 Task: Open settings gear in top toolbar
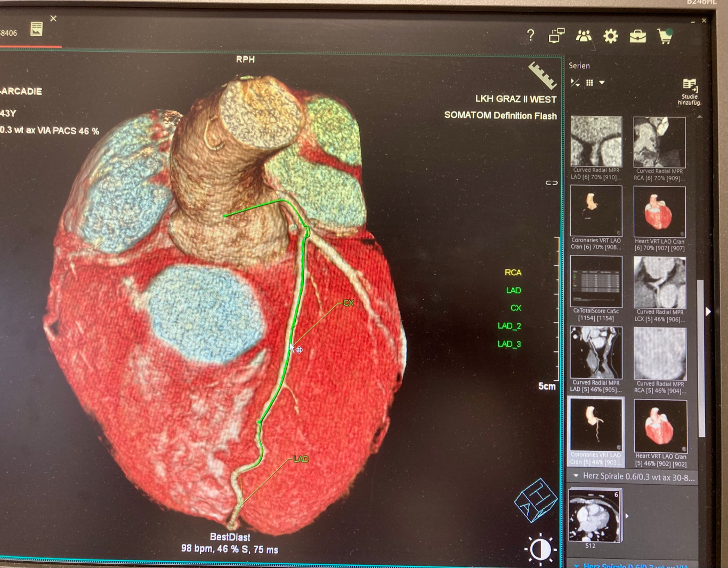click(x=610, y=36)
